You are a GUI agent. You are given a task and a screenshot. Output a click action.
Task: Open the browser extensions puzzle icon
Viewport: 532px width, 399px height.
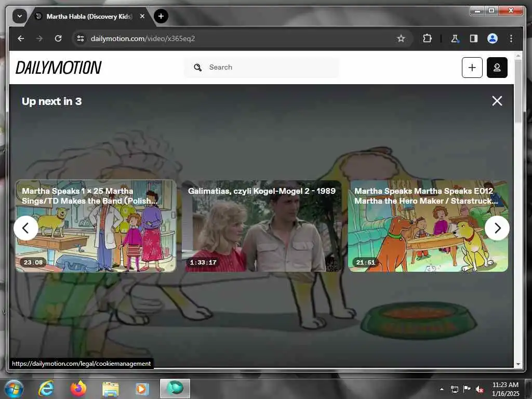coord(427,38)
